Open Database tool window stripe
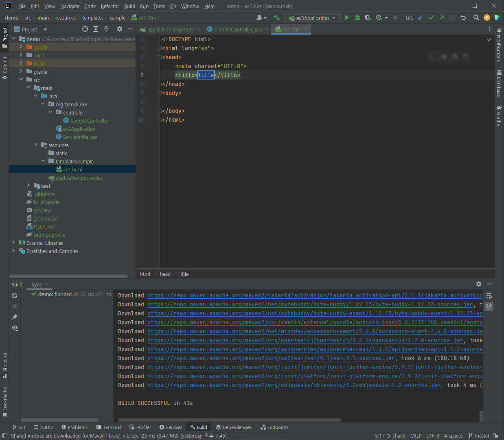 (x=499, y=83)
